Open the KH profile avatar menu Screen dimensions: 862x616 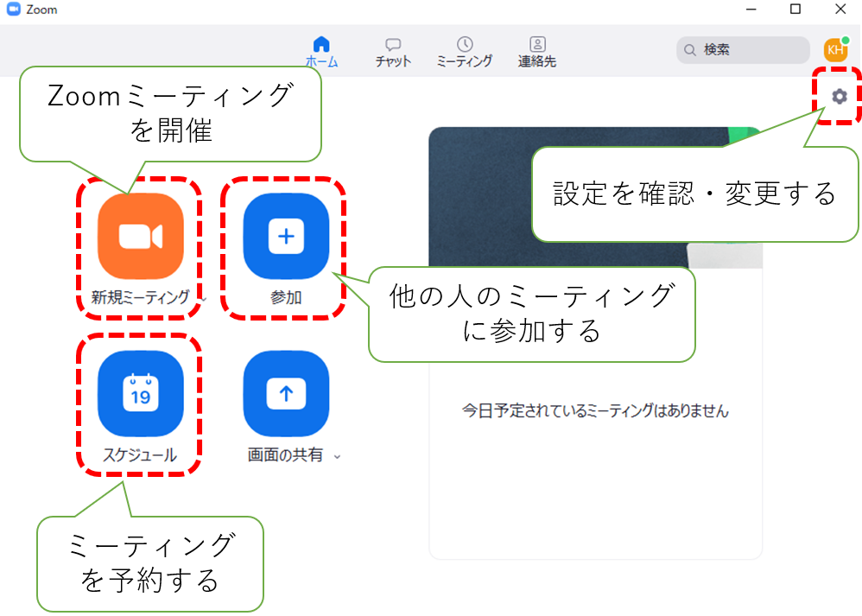[x=835, y=49]
